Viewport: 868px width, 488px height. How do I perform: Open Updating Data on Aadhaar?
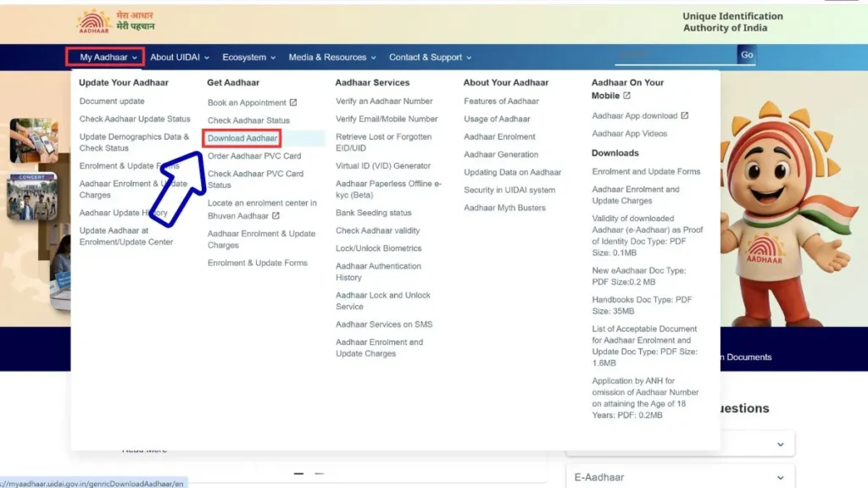[x=513, y=172]
